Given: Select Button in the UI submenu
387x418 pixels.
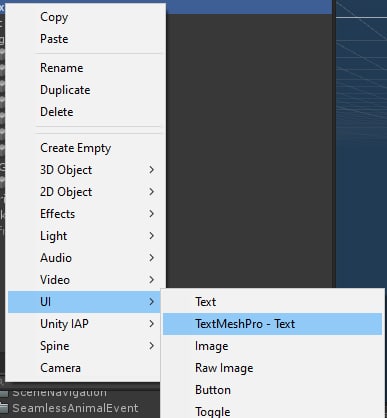Looking at the screenshot, I should click(x=272, y=390).
